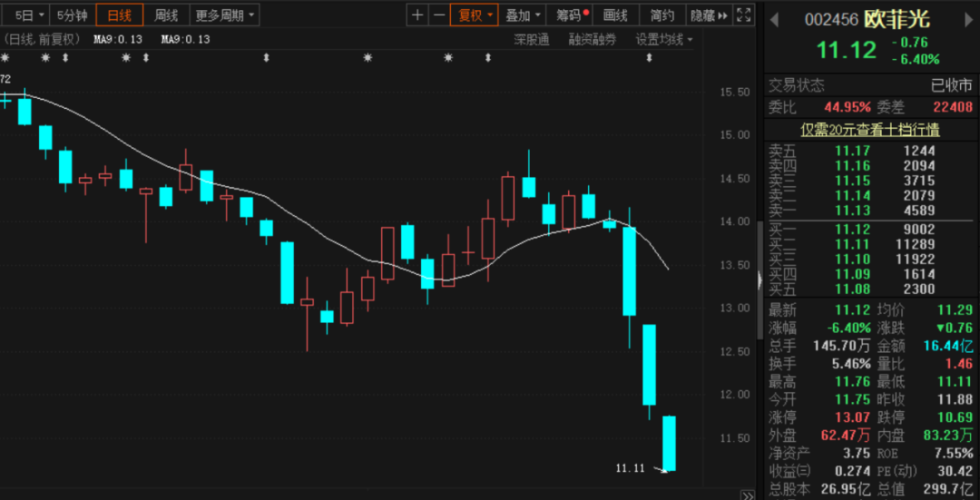
Task: Click the first star event marker on chart
Action: point(5,58)
